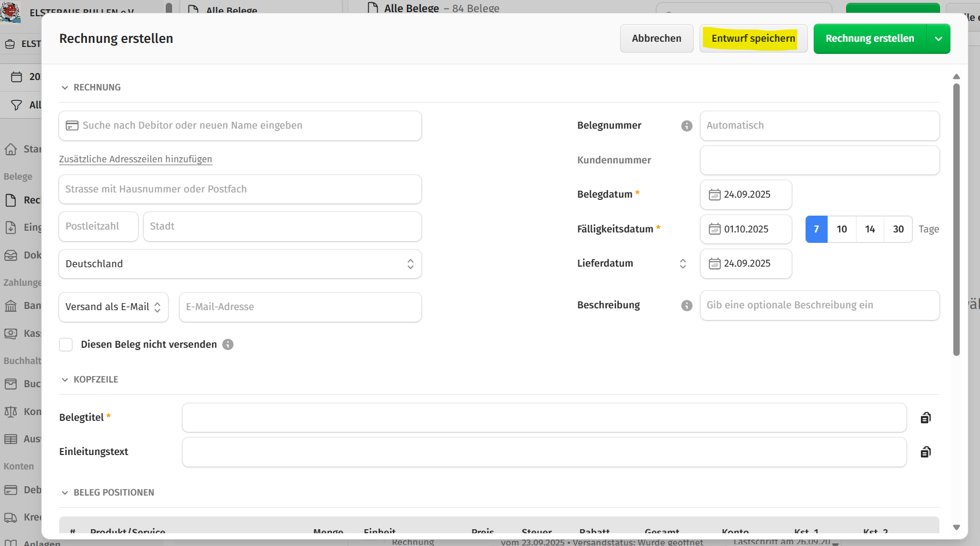980x546 pixels.
Task: Click the Abbrechen button
Action: [x=657, y=39]
